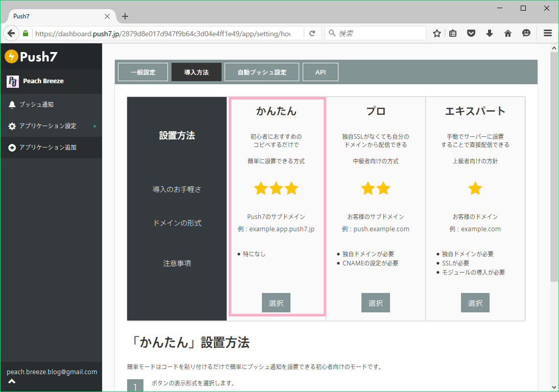Viewport: 559px width, 392px height.
Task: Click the two-star rating under プロ
Action: point(376,188)
